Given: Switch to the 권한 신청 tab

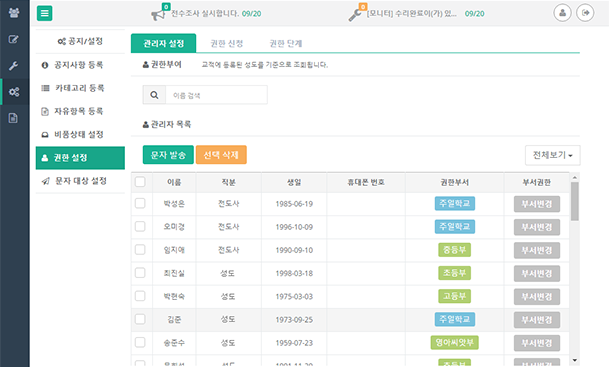Looking at the screenshot, I should [227, 43].
